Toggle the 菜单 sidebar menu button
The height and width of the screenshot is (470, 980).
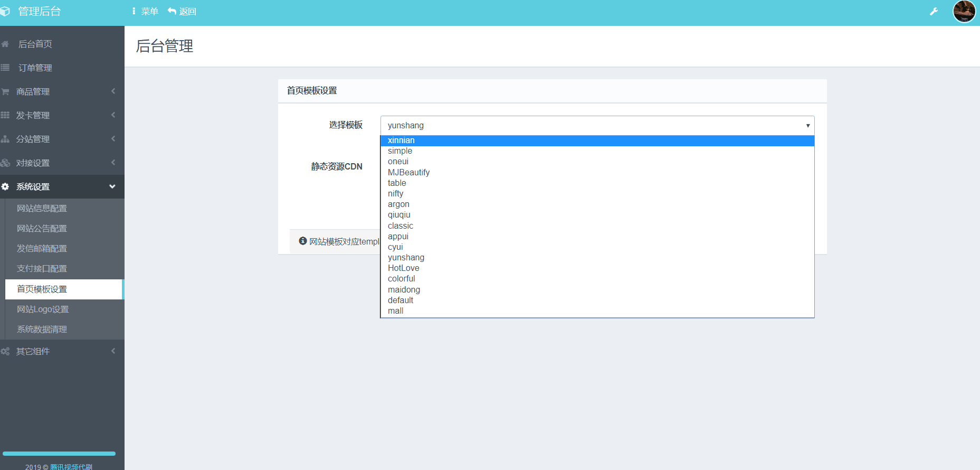point(145,12)
